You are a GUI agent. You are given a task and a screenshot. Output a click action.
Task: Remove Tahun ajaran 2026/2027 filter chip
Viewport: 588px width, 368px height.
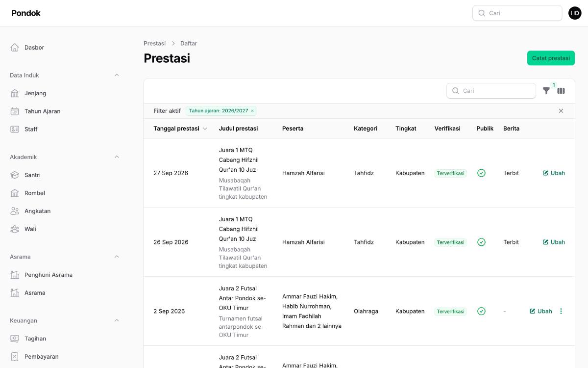point(252,111)
